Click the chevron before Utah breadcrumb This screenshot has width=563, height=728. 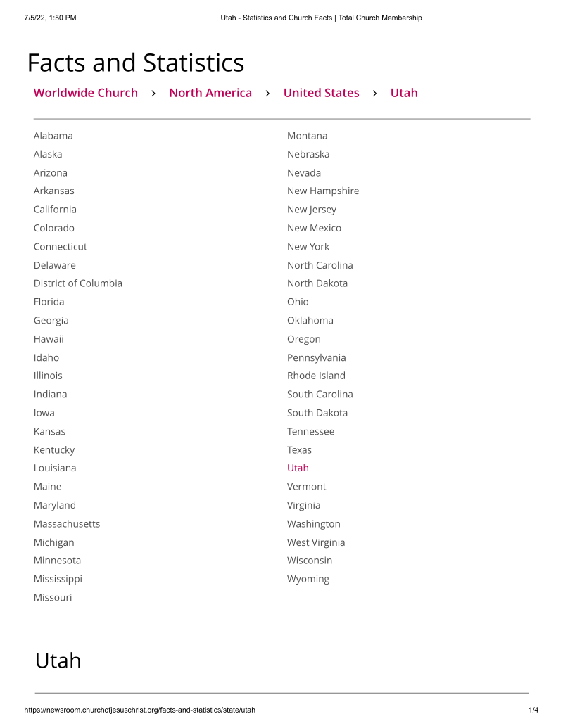tap(375, 94)
